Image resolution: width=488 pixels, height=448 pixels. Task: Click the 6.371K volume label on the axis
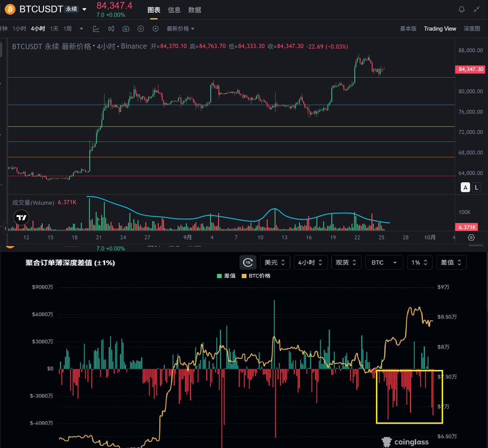(467, 227)
